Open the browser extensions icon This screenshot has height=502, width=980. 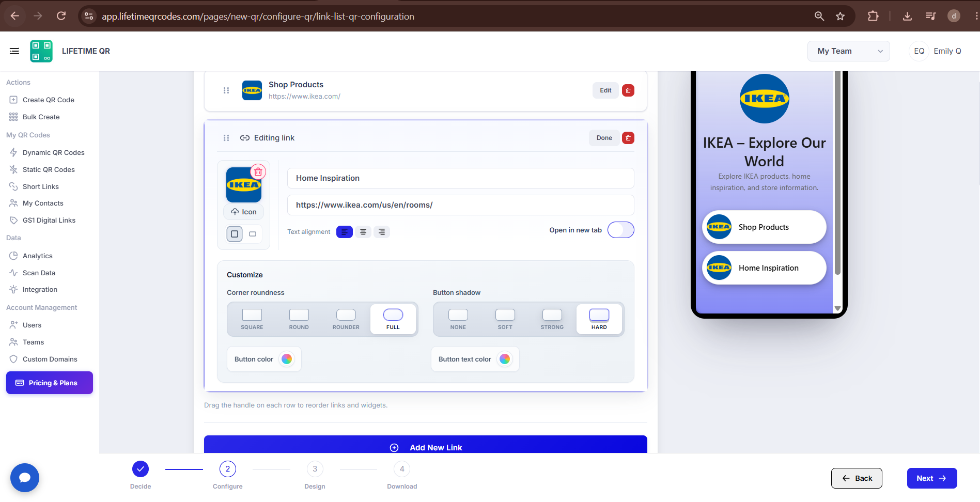pos(873,16)
